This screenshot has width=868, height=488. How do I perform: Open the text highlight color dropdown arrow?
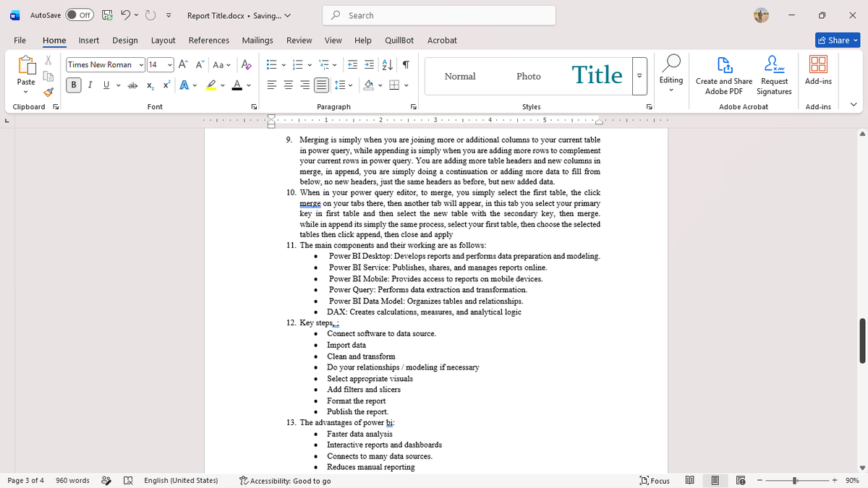[224, 85]
